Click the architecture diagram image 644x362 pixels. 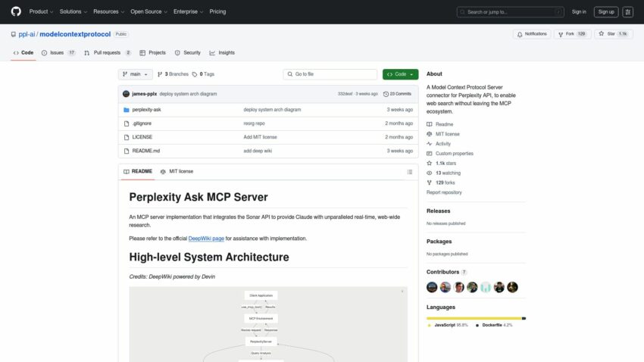click(x=268, y=324)
